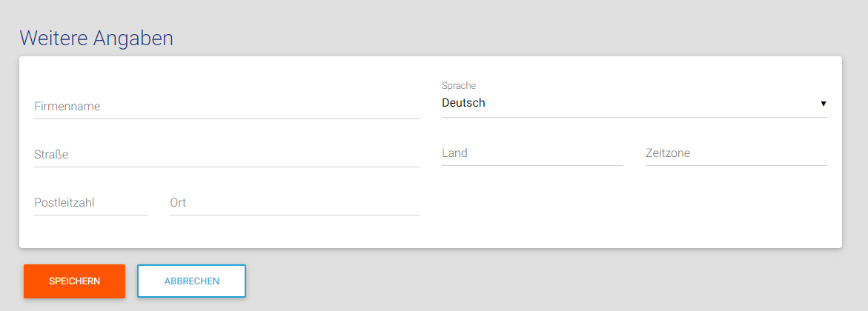
Task: Cancel with the Abbrechen button
Action: 191,281
